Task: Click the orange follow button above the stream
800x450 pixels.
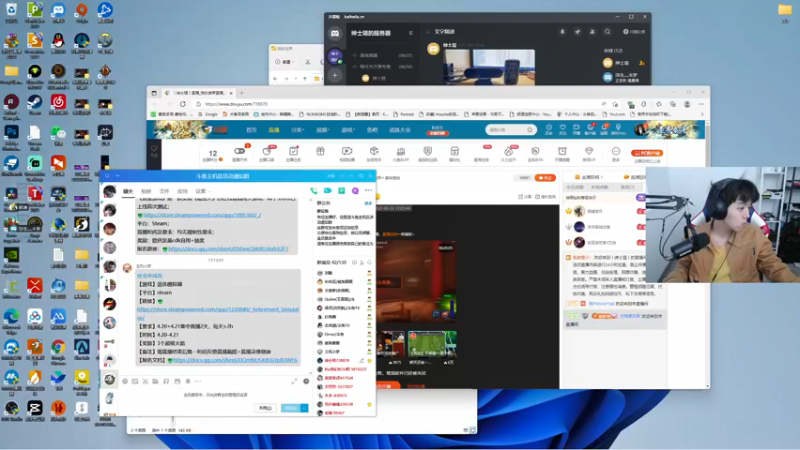Action: (x=545, y=178)
